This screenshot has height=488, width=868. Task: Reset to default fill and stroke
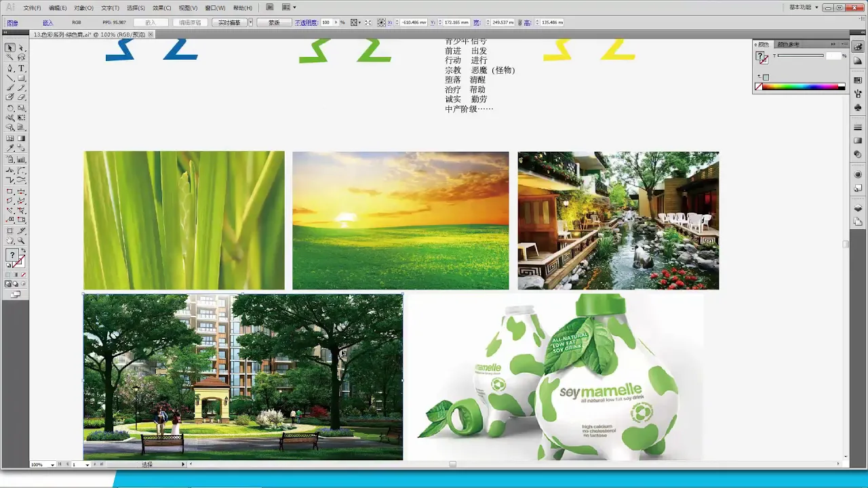point(8,264)
